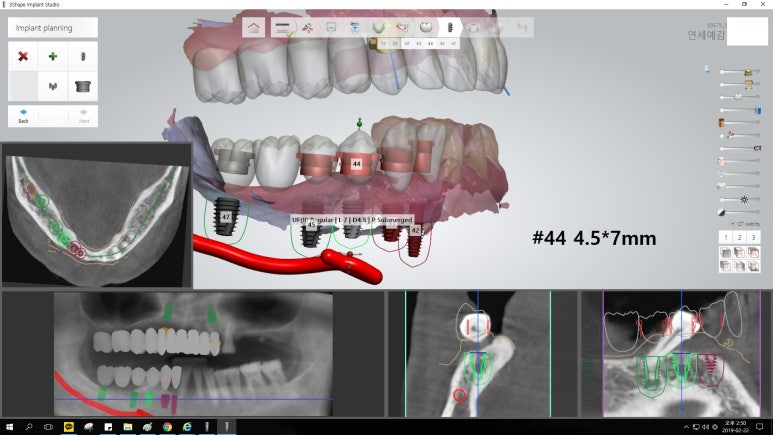This screenshot has height=435, width=773.
Task: Select the single implant icon in planning panel
Action: (x=84, y=57)
